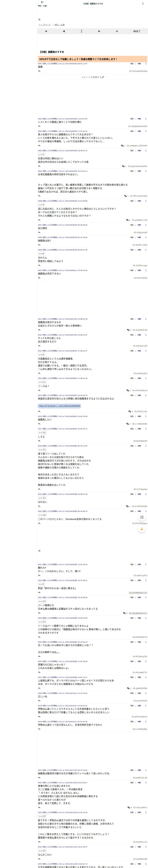This screenshot has height=868, width=148.
Task: Follow the >>11 anchor in post 0014
Action: [x=42, y=382]
